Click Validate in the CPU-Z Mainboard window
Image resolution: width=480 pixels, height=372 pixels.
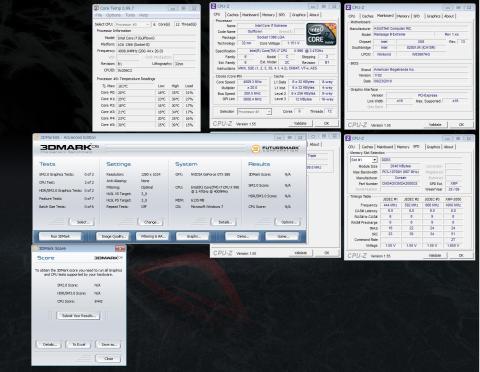(435, 125)
